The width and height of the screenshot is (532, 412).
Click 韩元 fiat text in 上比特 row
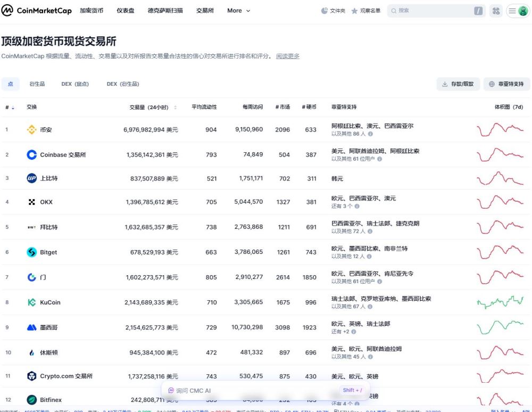(337, 178)
